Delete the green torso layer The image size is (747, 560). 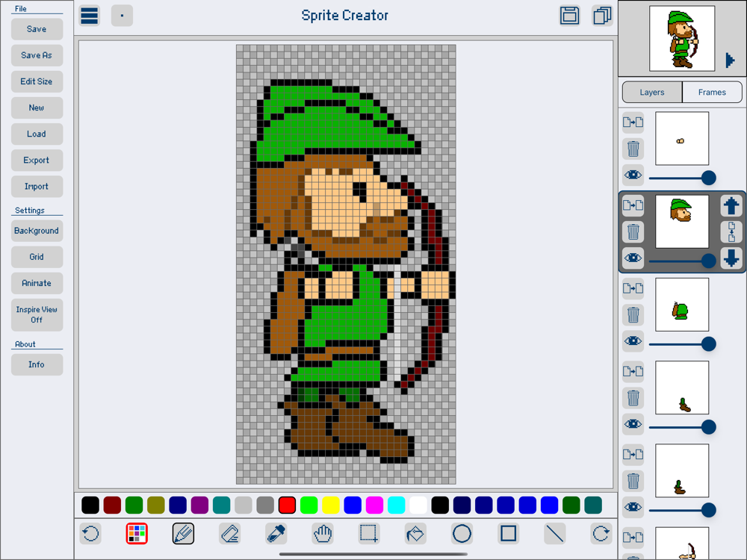tap(633, 315)
